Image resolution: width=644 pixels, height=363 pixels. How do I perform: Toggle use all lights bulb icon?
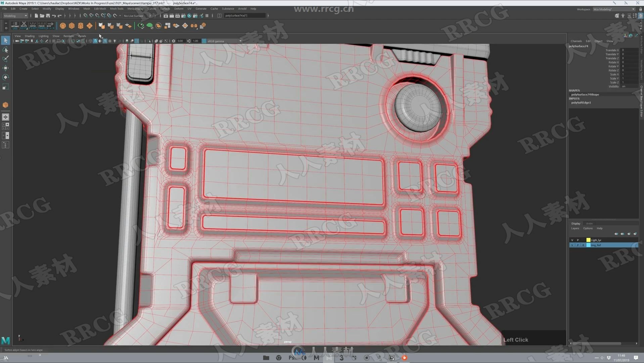click(x=114, y=41)
